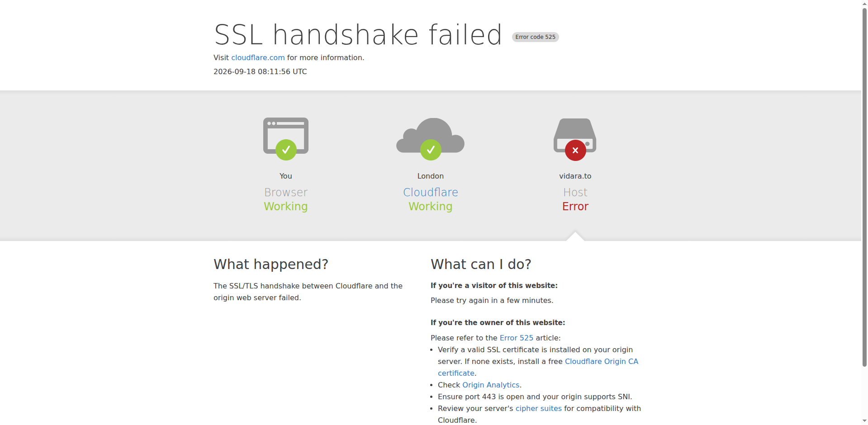
Task: Click the gray cloud icon above London
Action: [430, 135]
